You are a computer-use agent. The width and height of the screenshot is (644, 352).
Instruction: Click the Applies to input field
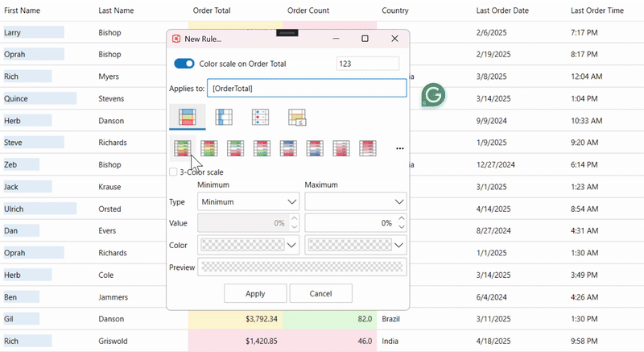coord(307,89)
